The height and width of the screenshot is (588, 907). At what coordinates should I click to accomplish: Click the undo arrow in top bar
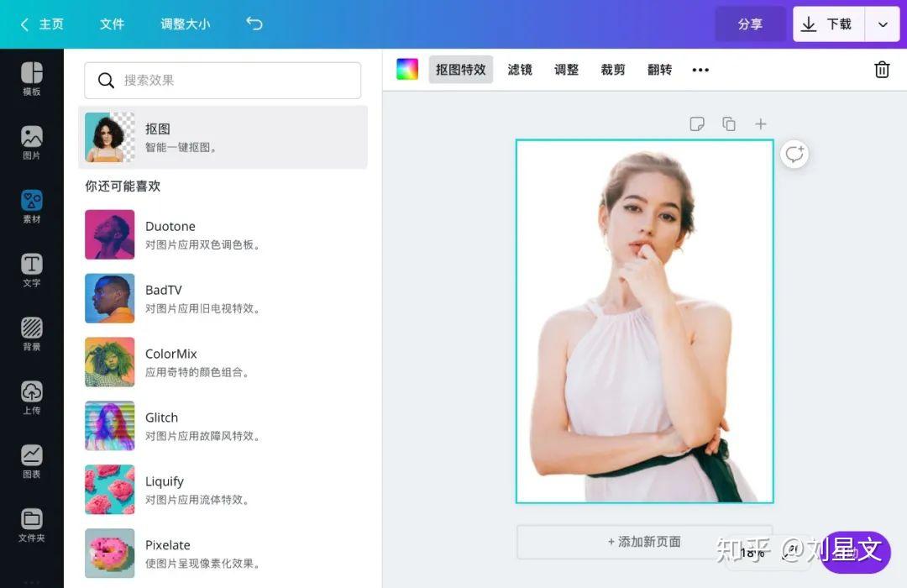coord(254,24)
